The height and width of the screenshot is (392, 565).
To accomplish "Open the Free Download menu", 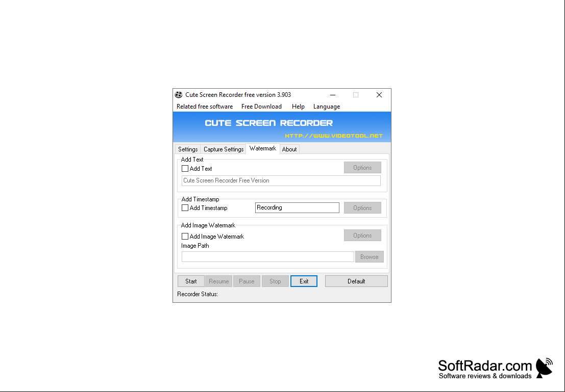I will [x=261, y=107].
